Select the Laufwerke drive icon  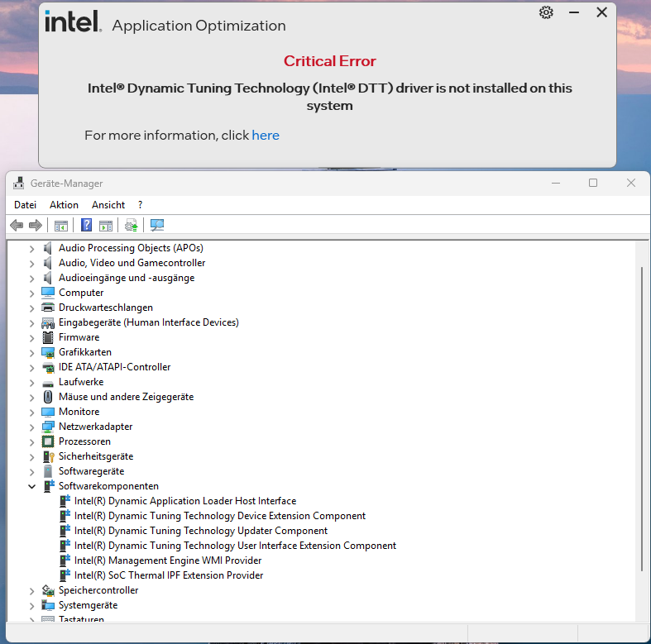48,384
